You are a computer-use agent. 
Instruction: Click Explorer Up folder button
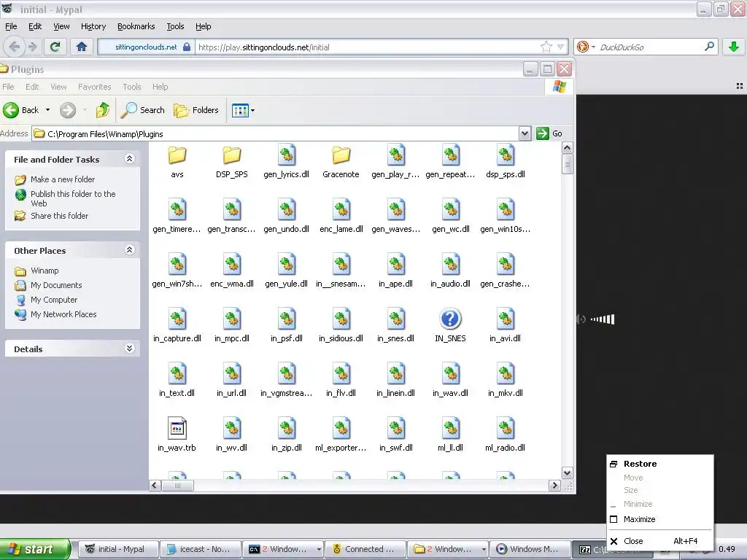point(102,110)
